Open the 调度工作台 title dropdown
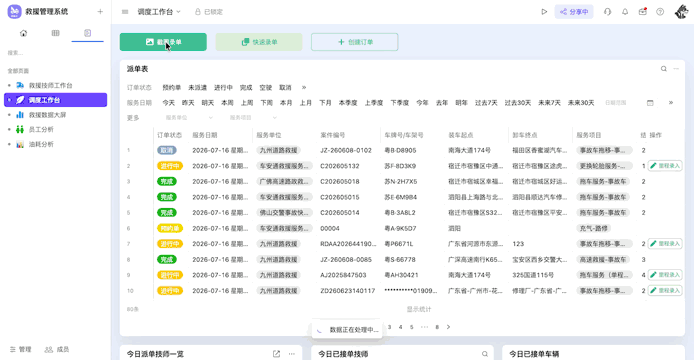Viewport: 694px width, 360px height. [x=159, y=12]
